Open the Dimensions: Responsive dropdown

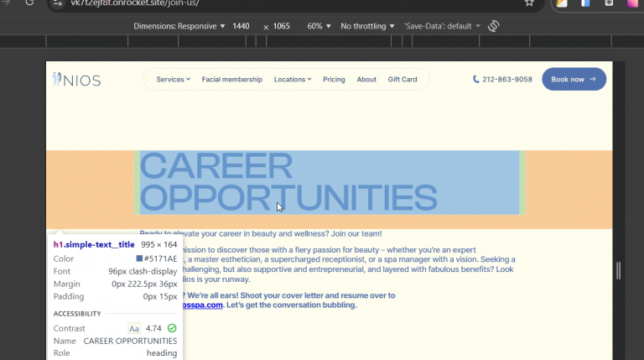point(179,26)
